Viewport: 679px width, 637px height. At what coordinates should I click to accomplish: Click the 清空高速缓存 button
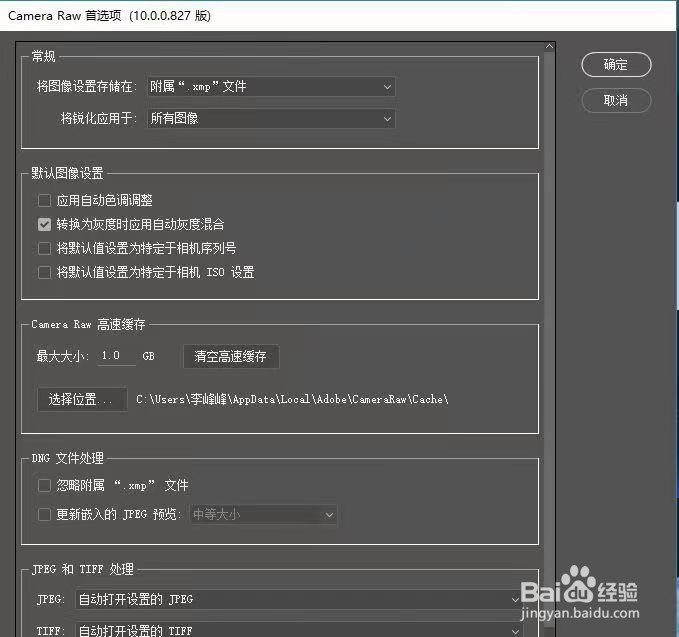coord(231,356)
